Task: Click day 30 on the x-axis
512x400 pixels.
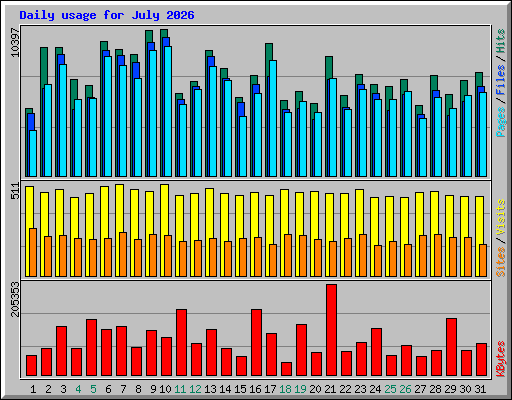Action: pos(465,389)
